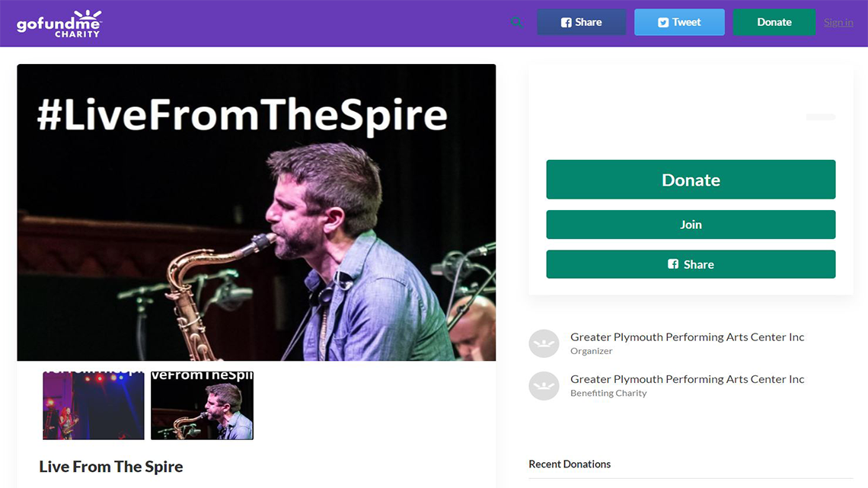Click the GoFundMe Charity logo
This screenshot has width=868, height=488.
coord(59,24)
